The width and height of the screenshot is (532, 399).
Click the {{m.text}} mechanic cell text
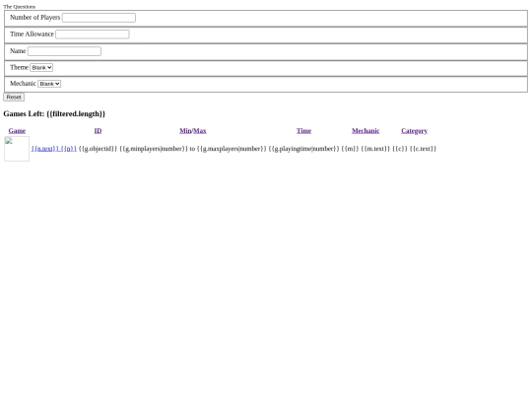(375, 149)
